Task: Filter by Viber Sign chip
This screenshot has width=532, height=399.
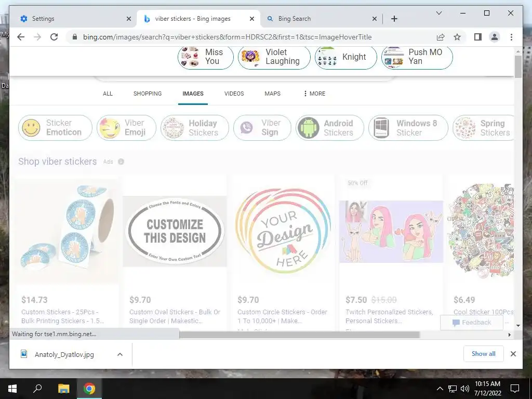Action: point(262,128)
